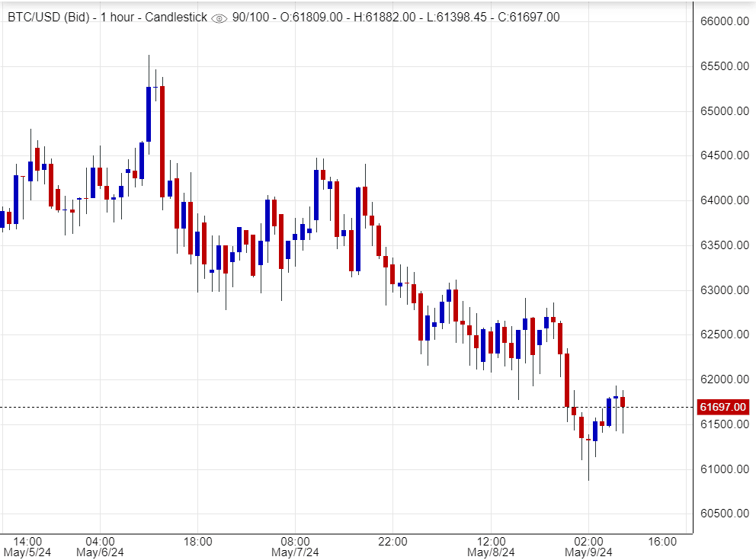756x560 pixels.
Task: Click the 16:00 time axis label
Action: tap(661, 542)
